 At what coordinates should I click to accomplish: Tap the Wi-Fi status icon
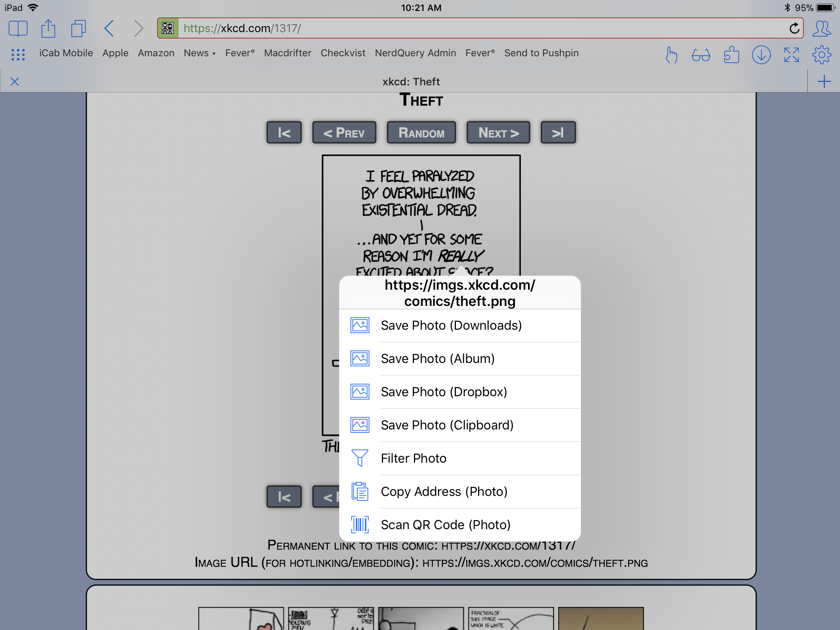33,8
